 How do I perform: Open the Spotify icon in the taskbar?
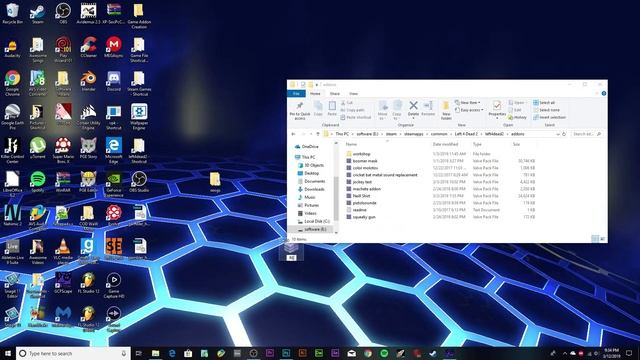(x=384, y=353)
